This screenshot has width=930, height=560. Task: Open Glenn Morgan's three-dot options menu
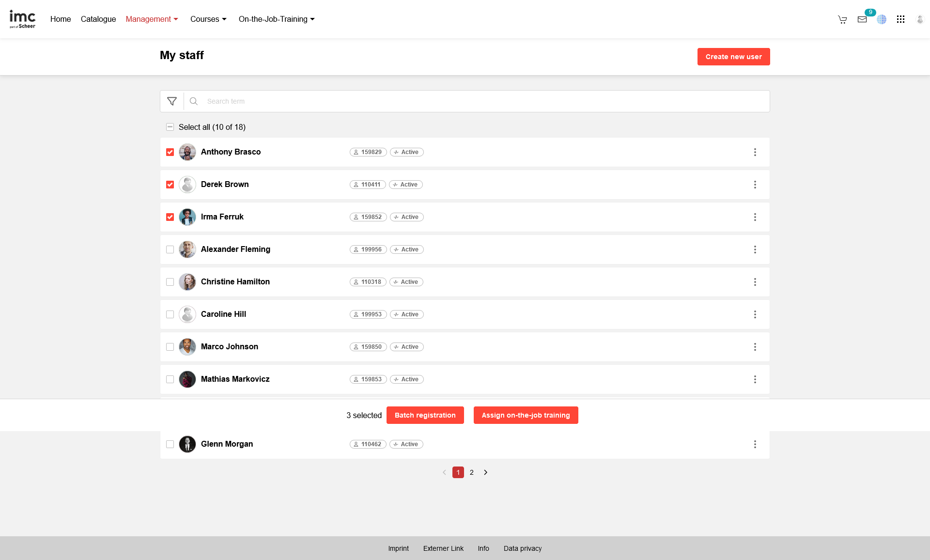pos(755,444)
